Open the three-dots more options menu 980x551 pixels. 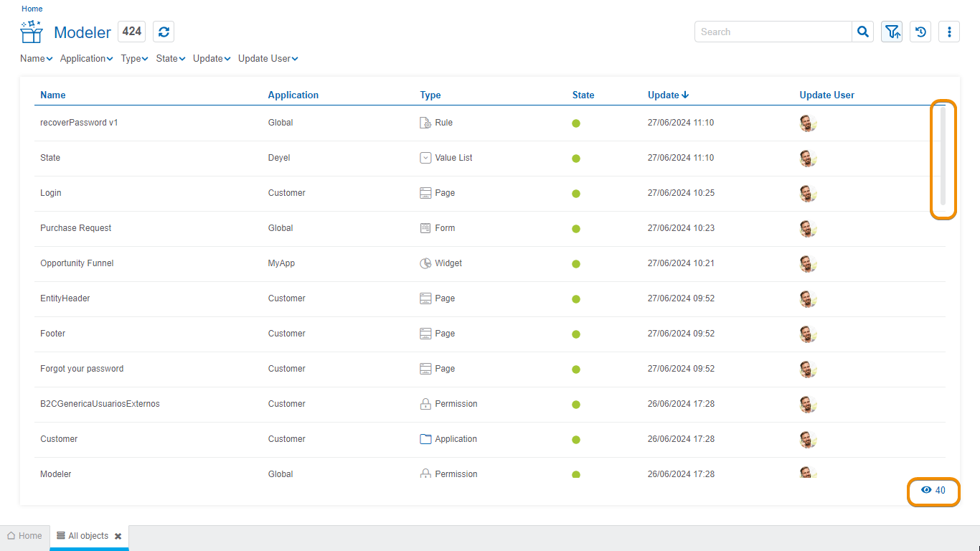[x=949, y=32]
